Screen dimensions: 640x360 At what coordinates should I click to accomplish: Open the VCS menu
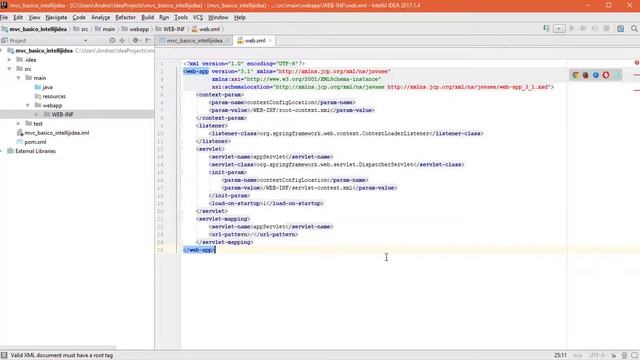click(x=198, y=18)
